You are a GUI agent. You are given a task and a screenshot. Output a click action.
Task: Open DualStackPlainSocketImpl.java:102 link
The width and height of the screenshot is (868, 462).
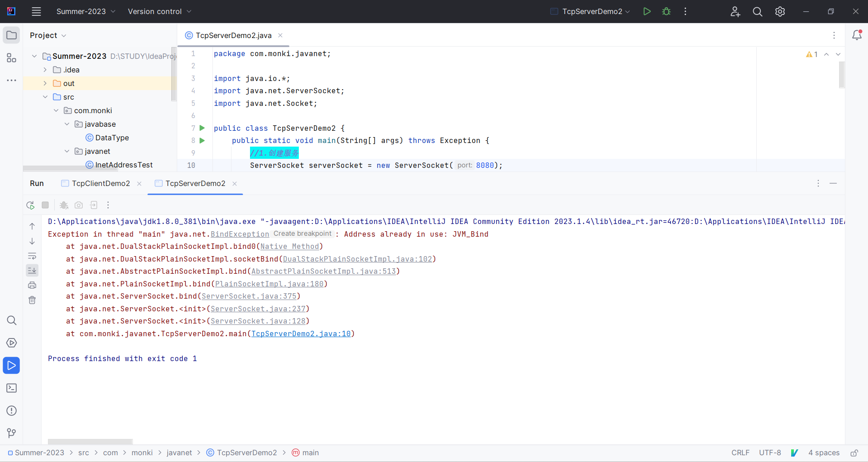(358, 259)
